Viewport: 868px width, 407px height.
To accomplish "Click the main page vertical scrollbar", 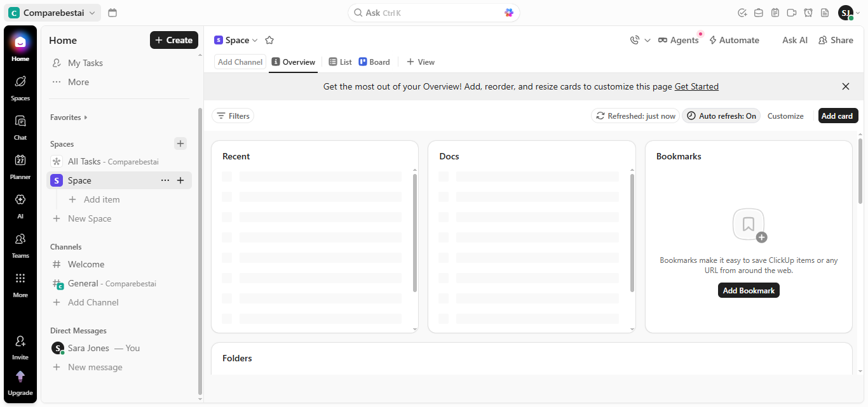I will [861, 170].
